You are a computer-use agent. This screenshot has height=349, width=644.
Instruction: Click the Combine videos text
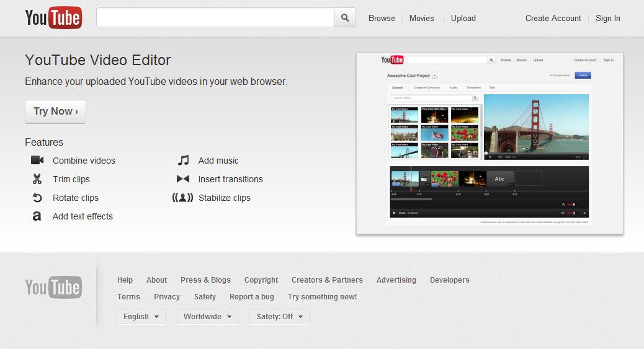click(x=84, y=161)
